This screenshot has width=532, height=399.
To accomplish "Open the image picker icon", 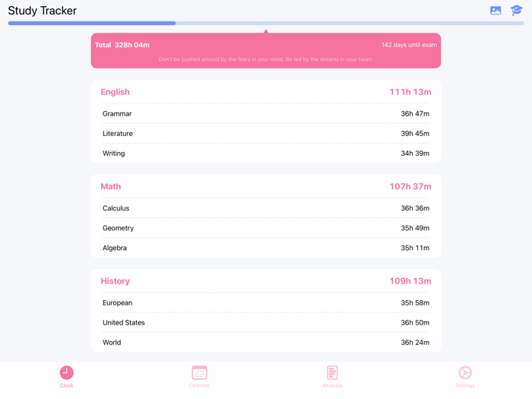I will 496,11.
